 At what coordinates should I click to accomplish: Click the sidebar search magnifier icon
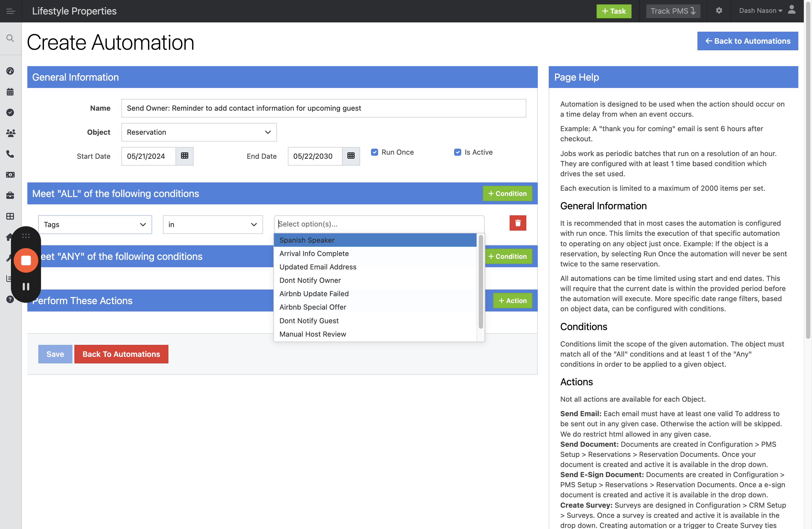[10, 38]
